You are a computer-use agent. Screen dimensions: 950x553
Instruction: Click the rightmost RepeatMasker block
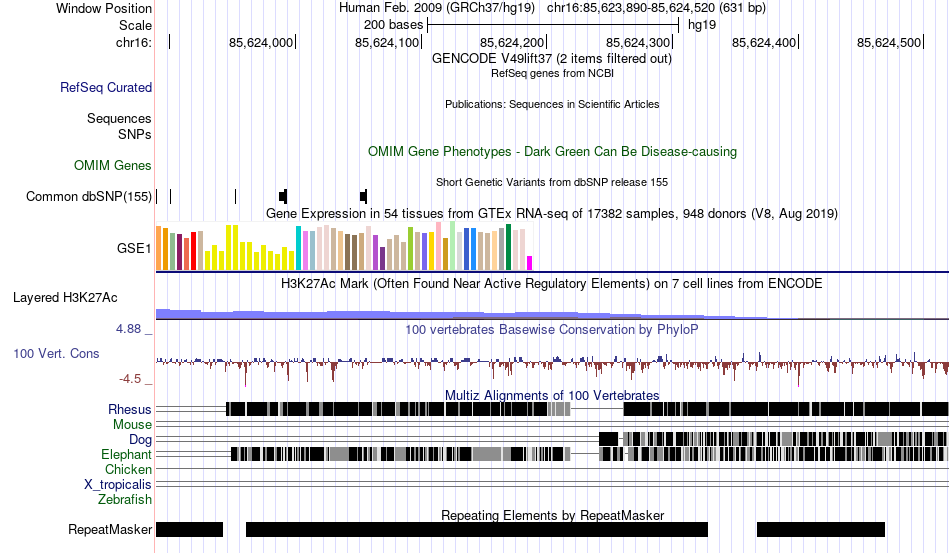(821, 529)
